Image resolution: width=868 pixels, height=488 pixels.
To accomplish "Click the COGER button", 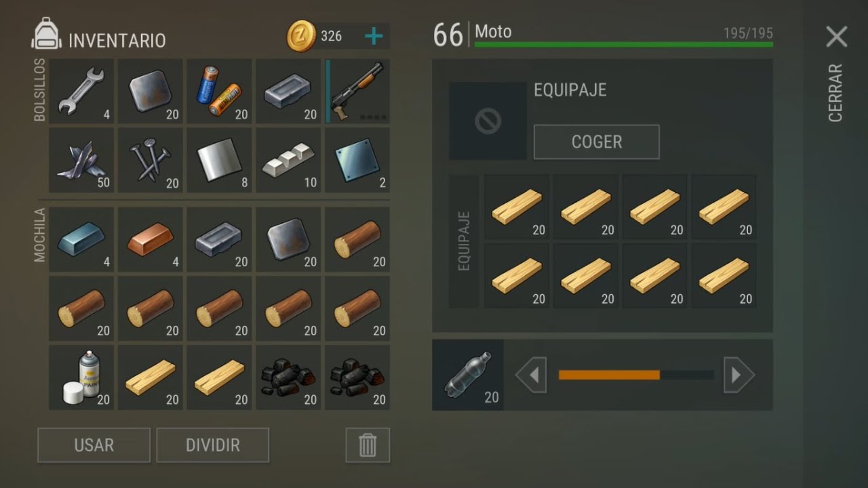I will click(597, 142).
